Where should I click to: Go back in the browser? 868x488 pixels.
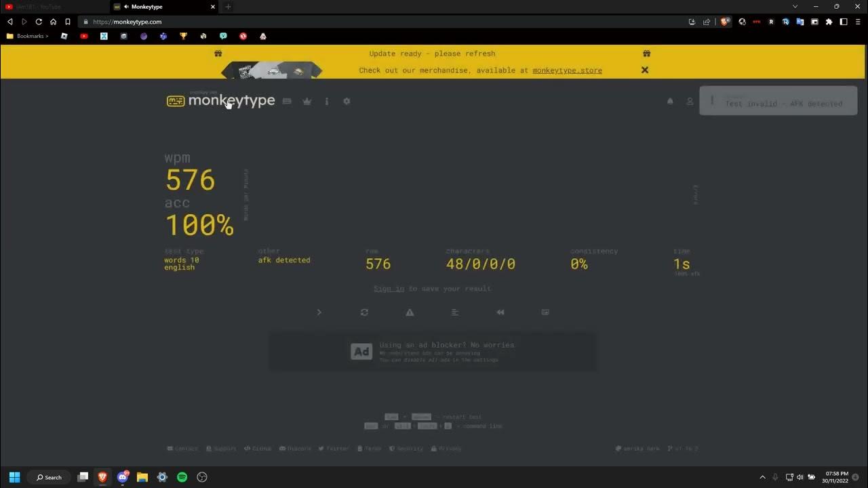click(x=10, y=22)
